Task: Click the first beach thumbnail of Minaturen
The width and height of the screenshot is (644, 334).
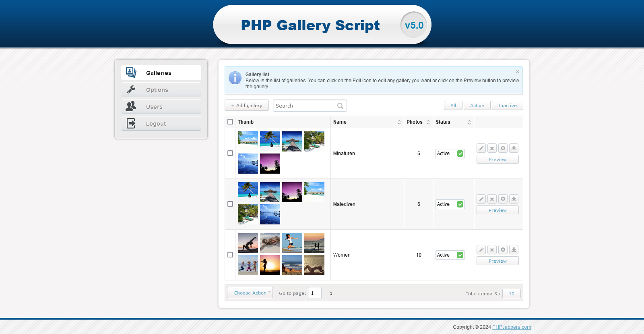Action: (x=248, y=141)
